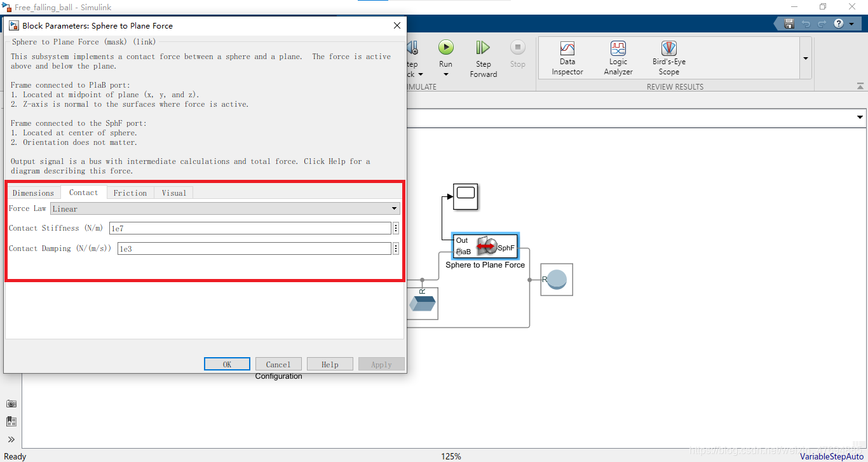Take a screenshot with camera icon
This screenshot has height=462, width=868.
click(x=11, y=404)
